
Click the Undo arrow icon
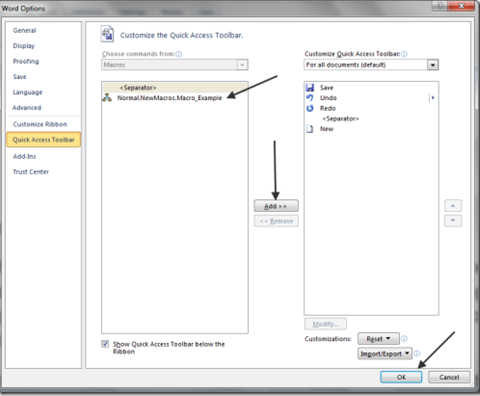(310, 98)
